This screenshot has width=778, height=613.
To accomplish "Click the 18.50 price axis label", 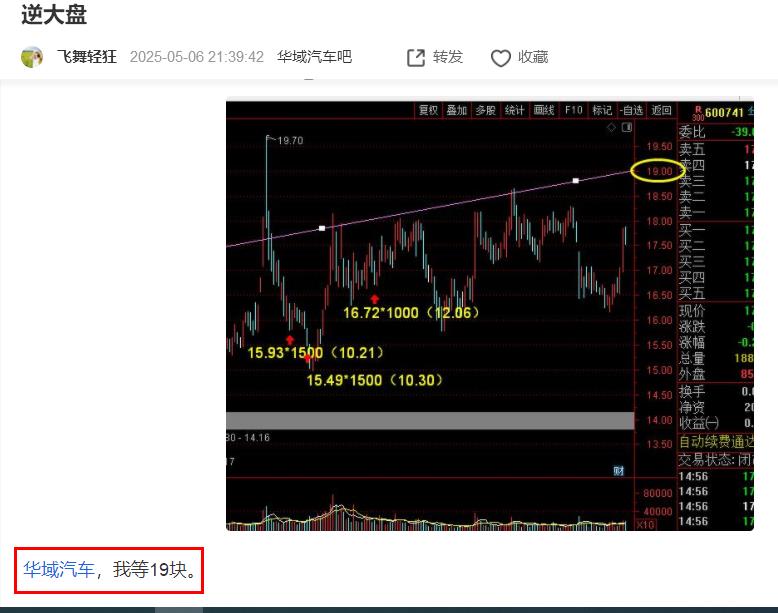I will click(x=659, y=196).
